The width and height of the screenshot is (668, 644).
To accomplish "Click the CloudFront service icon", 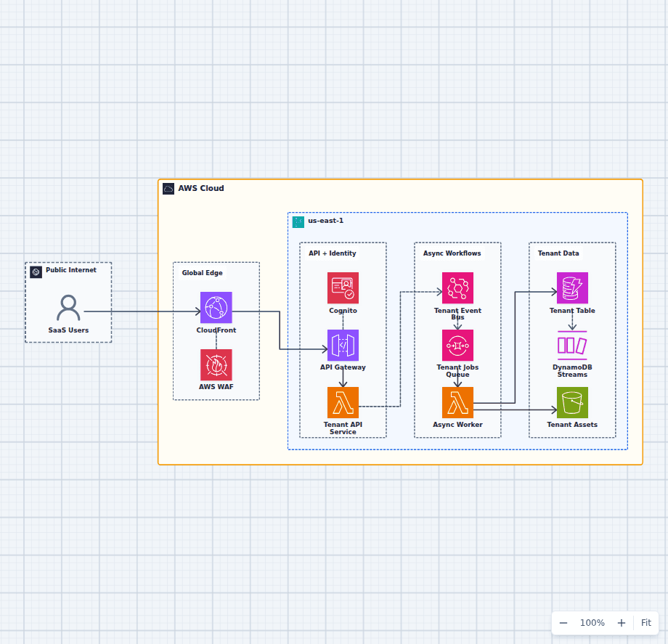I will [x=216, y=308].
